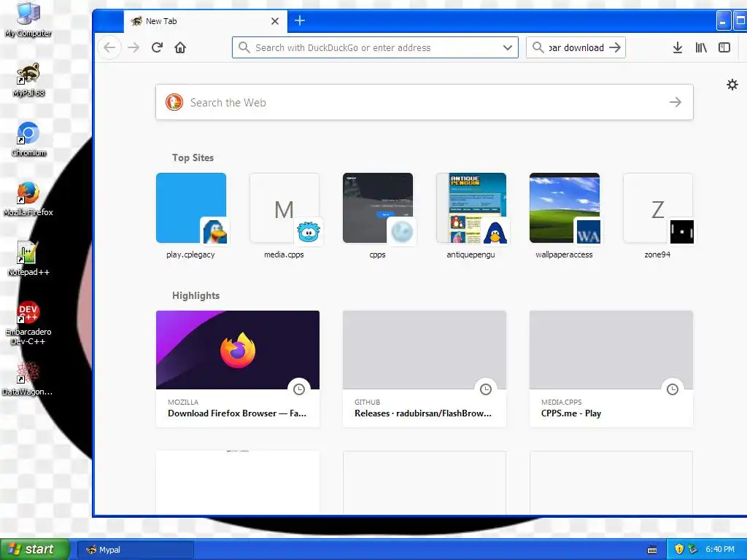Click the forward navigation arrow
Viewport: 747px width, 560px height.
(134, 47)
